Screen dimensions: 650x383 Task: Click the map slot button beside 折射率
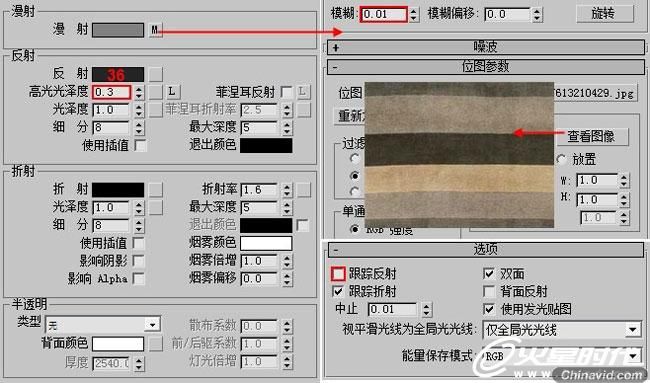[x=303, y=189]
